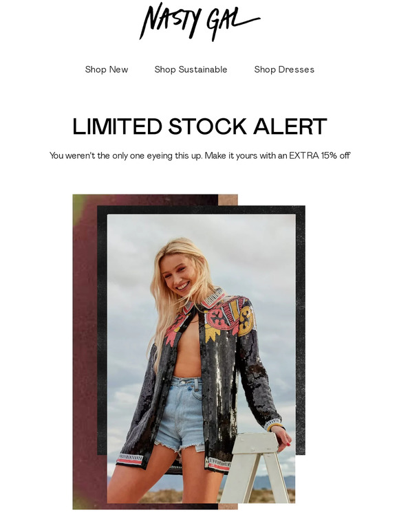The image size is (399, 532).
Task: Click the black frame border right of photo
Action: pyautogui.click(x=300, y=331)
